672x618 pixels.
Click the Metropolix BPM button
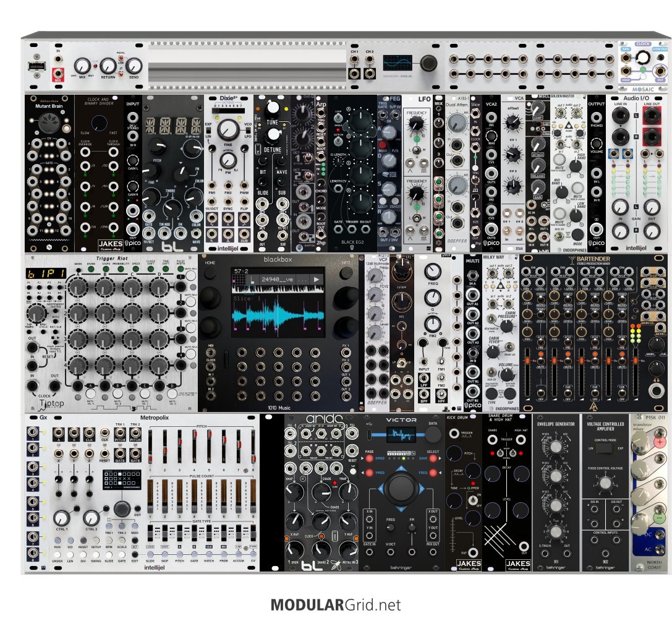click(109, 541)
